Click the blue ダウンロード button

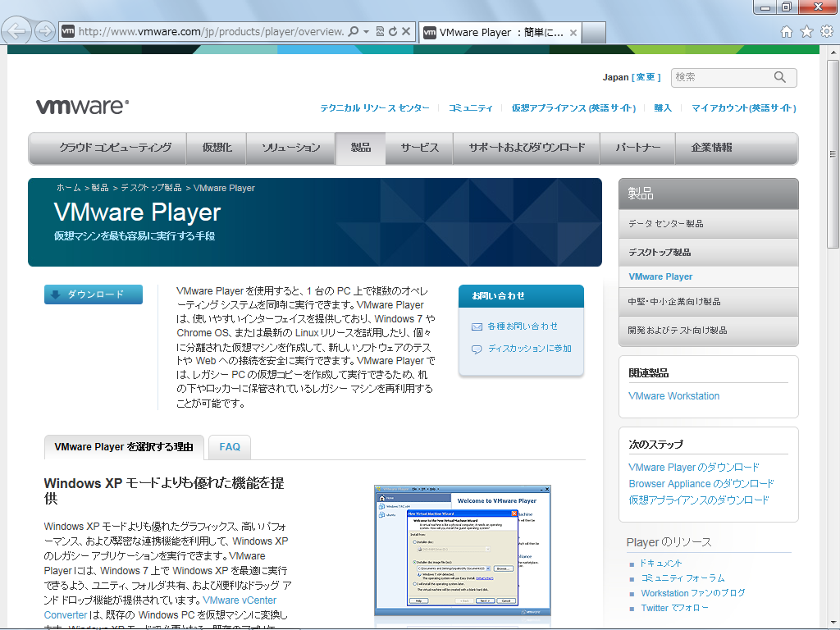[x=94, y=294]
